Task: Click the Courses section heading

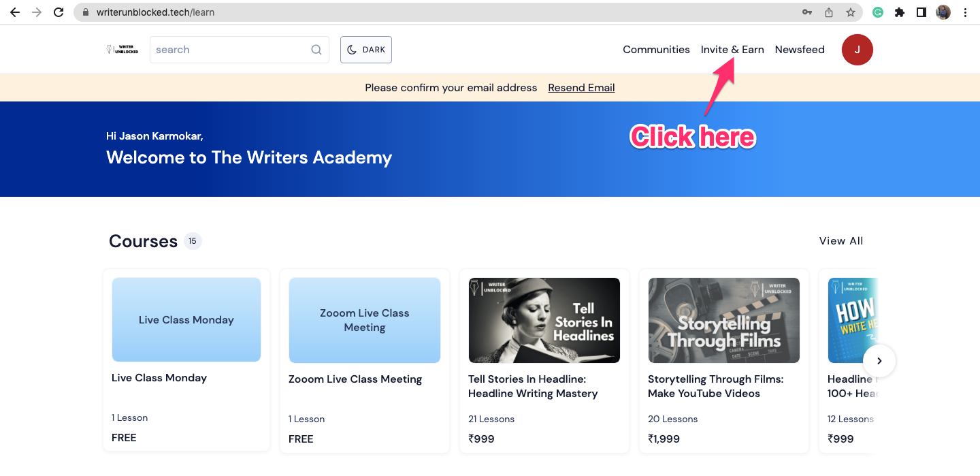Action: (143, 241)
